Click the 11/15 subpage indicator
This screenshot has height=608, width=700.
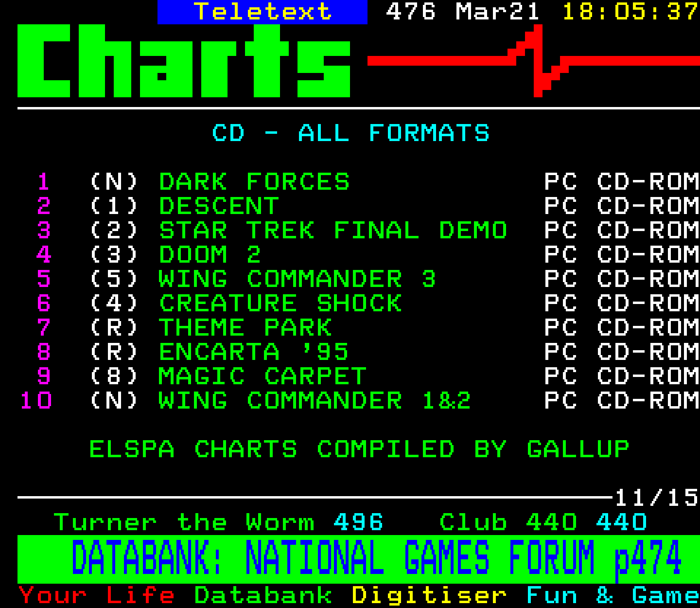[x=657, y=498]
